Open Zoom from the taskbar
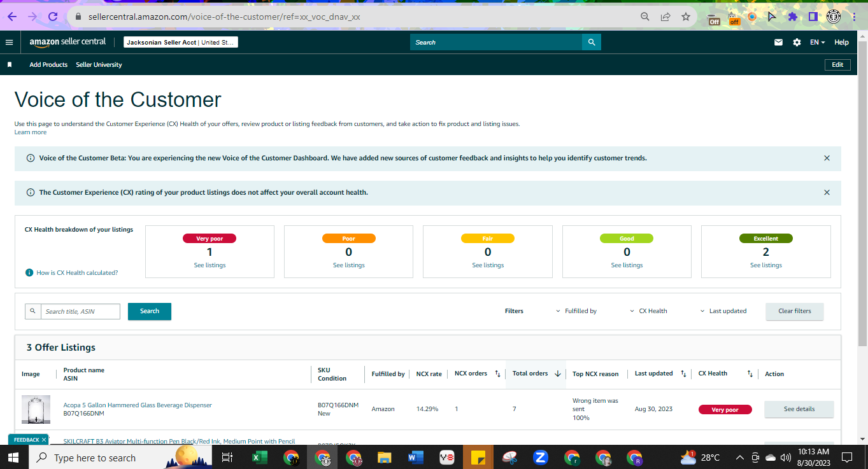Screen dimensions: 868x469 541,458
